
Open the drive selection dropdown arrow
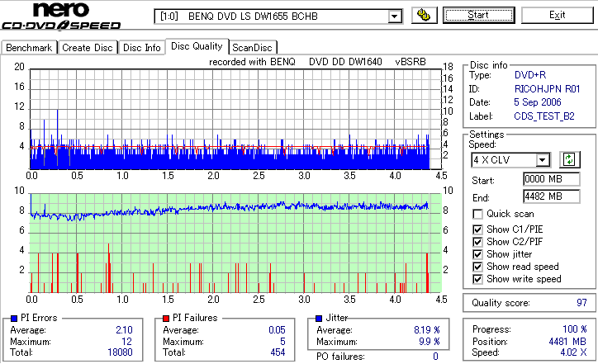(395, 17)
